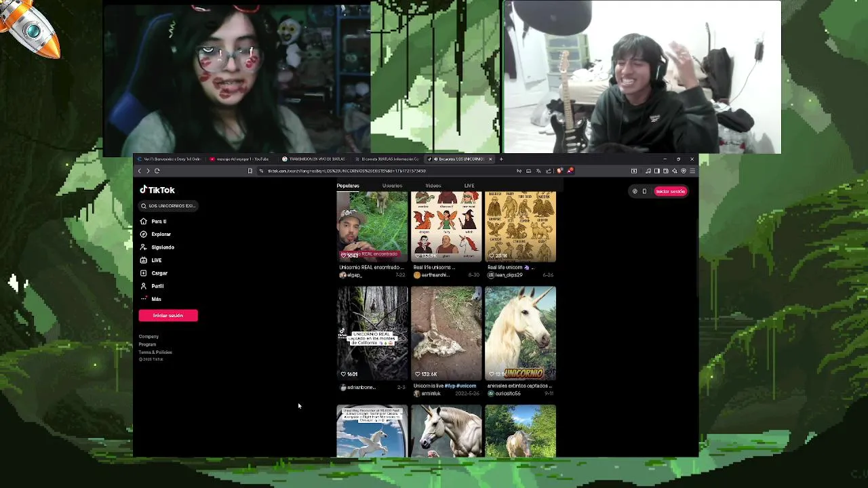Open the white UNICORNIO horse video thumbnail

520,333
